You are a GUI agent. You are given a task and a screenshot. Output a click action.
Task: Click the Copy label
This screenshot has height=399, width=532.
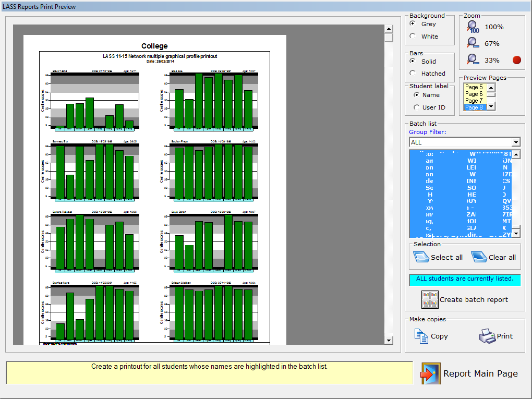[439, 336]
